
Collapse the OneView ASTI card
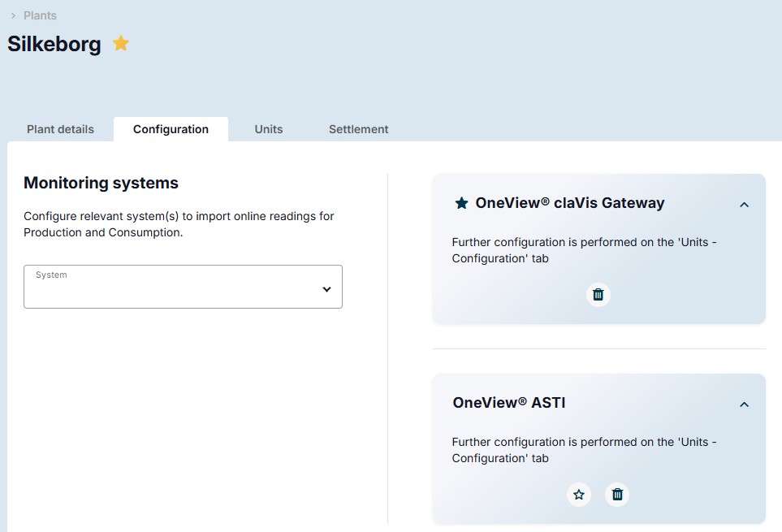(744, 404)
